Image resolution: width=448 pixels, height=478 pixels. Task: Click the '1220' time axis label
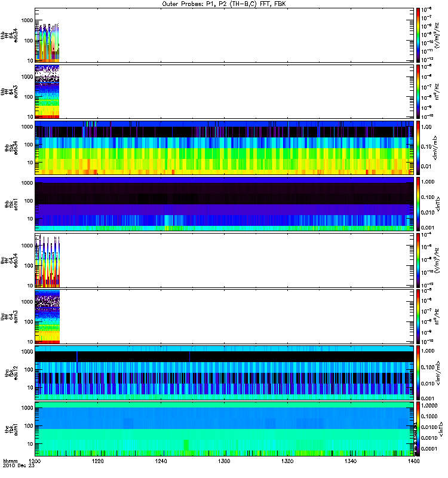97,461
